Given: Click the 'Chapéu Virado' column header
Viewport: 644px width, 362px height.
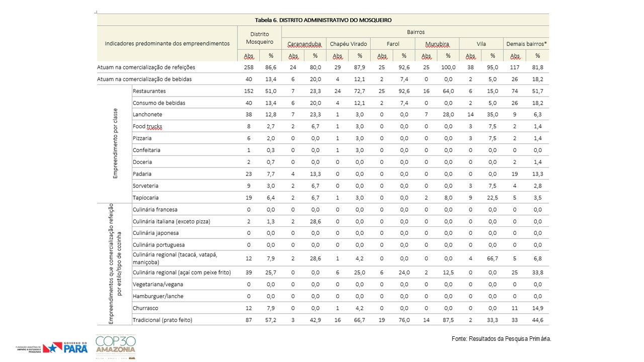Looking at the screenshot, I should click(349, 44).
